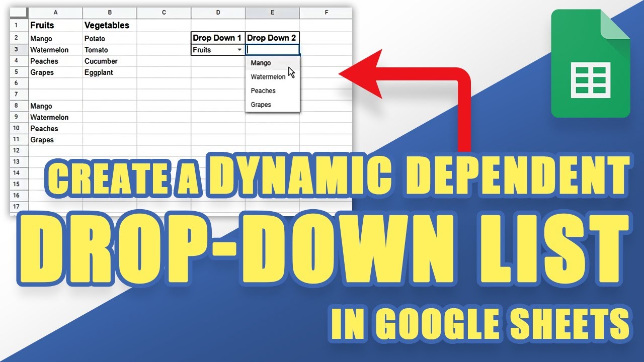Select column C header
The image size is (644, 362).
(x=164, y=13)
